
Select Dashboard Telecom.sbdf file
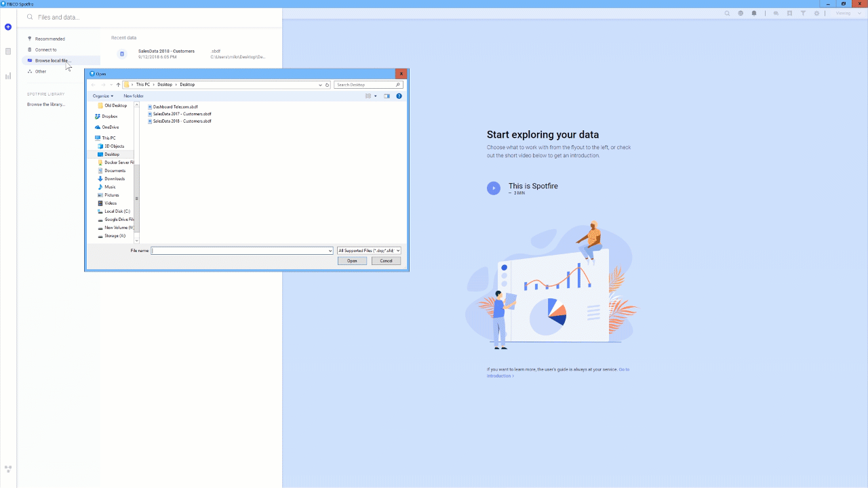(173, 107)
